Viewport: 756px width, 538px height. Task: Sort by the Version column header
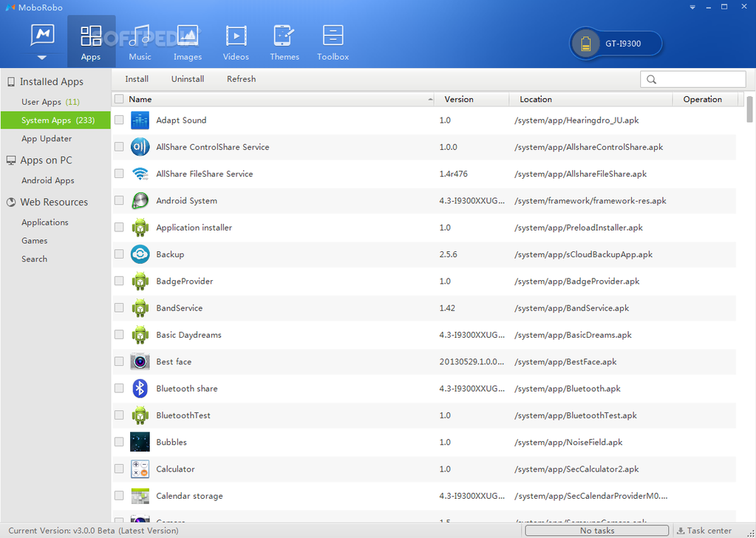471,99
